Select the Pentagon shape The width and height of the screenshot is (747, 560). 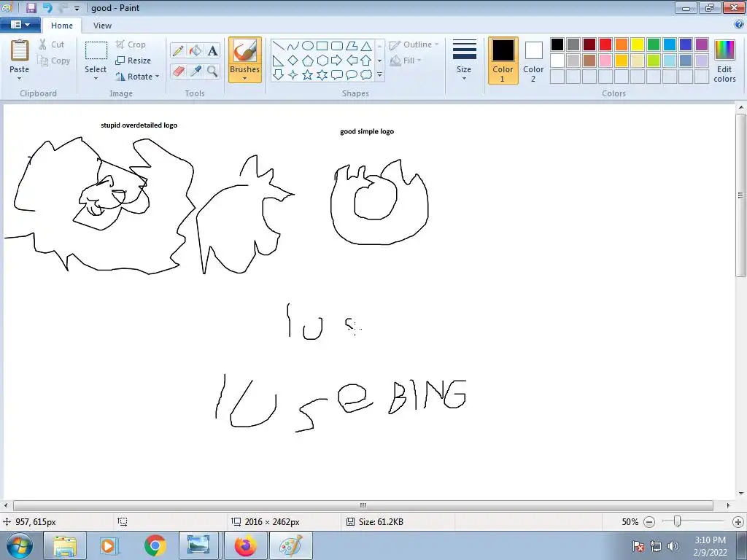(308, 60)
